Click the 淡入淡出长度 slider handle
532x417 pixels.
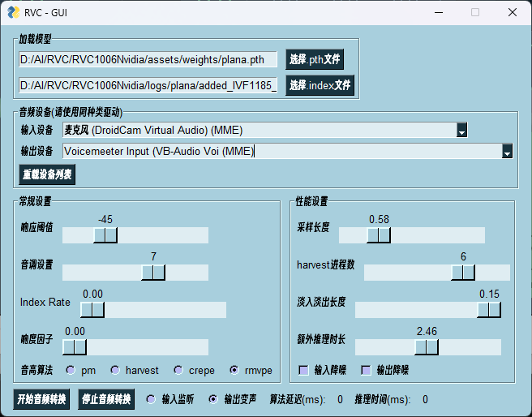tap(489, 310)
